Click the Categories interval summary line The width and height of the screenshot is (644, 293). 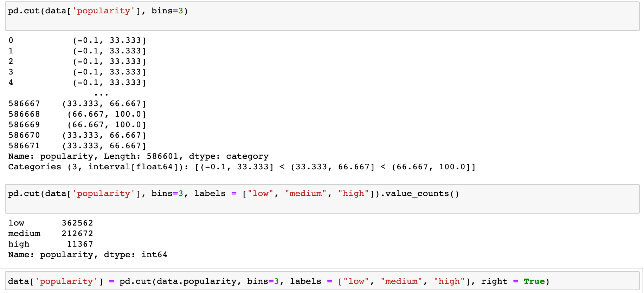[242, 167]
